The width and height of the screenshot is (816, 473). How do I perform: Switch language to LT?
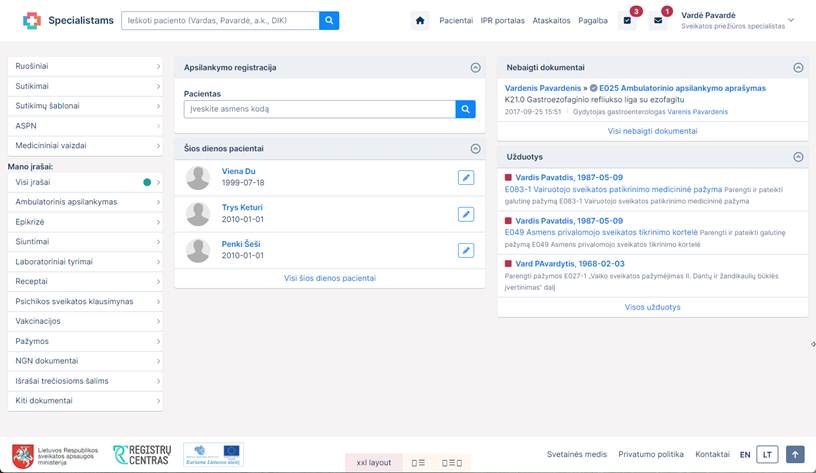(x=767, y=454)
